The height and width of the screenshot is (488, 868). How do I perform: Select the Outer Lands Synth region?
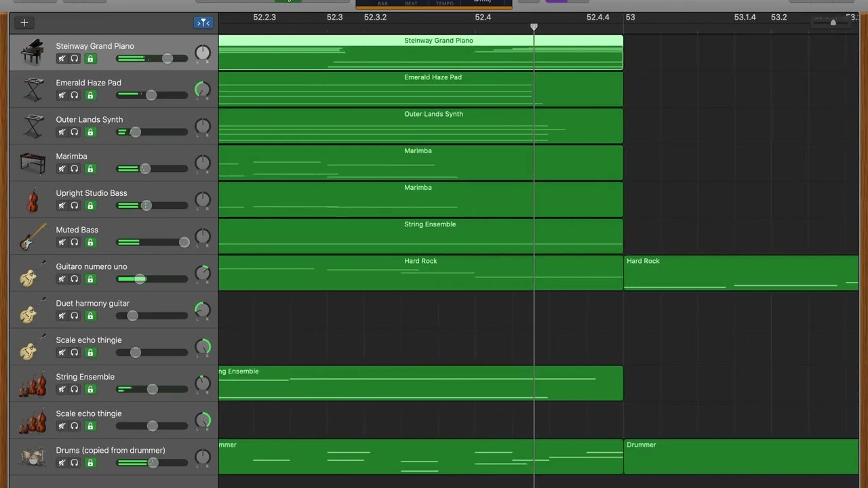tap(420, 125)
